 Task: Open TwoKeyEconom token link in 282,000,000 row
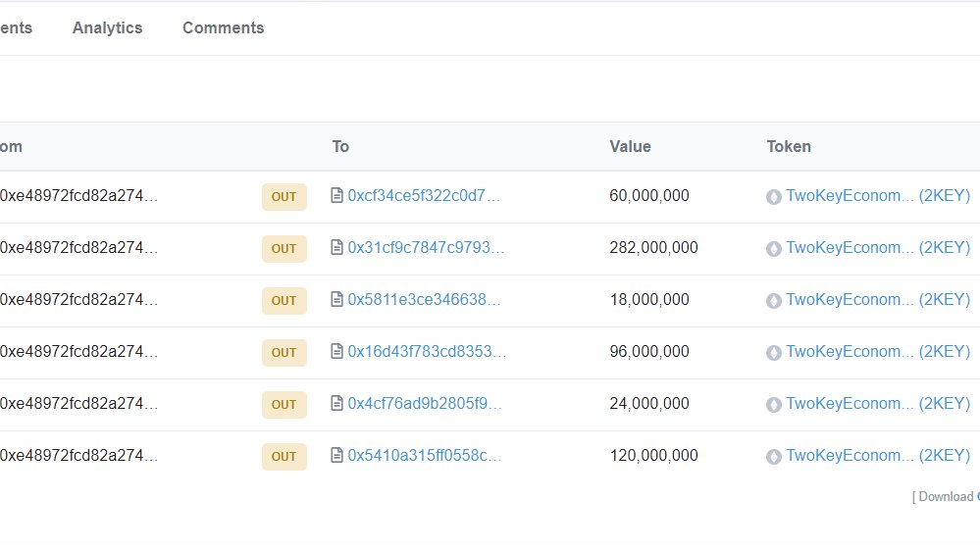878,247
